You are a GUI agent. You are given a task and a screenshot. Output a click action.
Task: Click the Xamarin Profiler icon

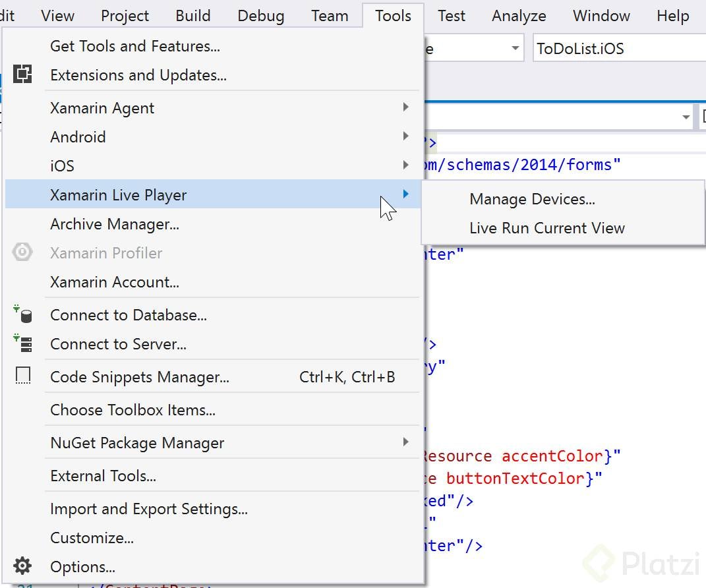(24, 252)
